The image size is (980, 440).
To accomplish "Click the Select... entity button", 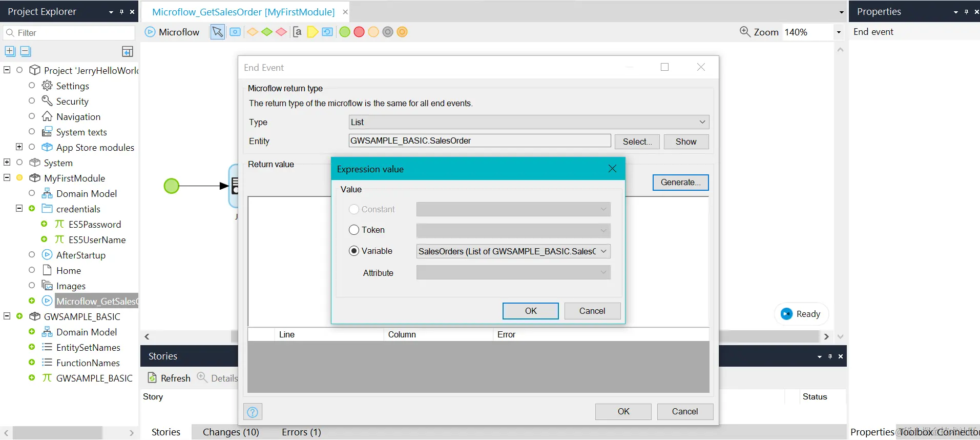I will pyautogui.click(x=637, y=142).
